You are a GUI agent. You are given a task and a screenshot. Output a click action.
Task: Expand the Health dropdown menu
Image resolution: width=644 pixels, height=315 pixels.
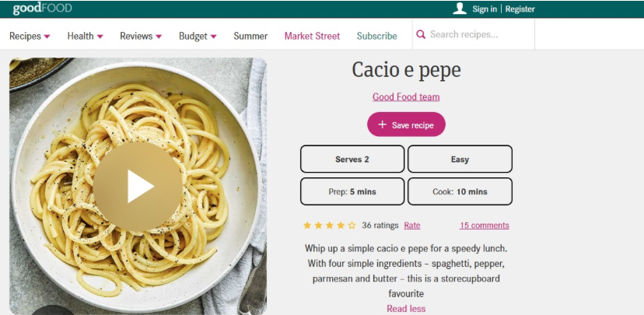(x=85, y=36)
